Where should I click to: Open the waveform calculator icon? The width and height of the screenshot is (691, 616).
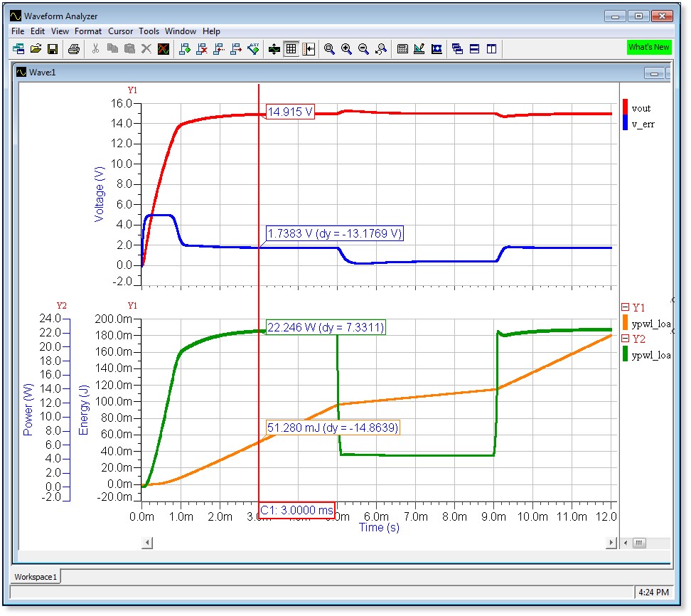coord(402,49)
